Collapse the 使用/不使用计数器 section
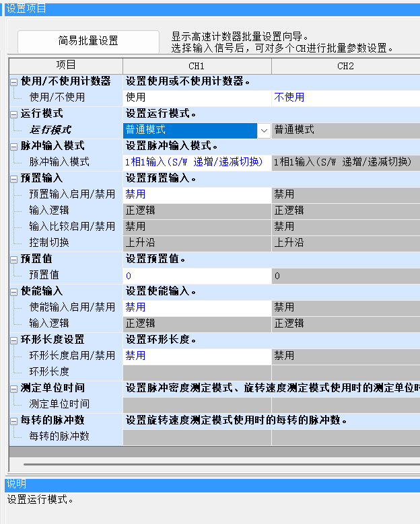 pos(14,81)
